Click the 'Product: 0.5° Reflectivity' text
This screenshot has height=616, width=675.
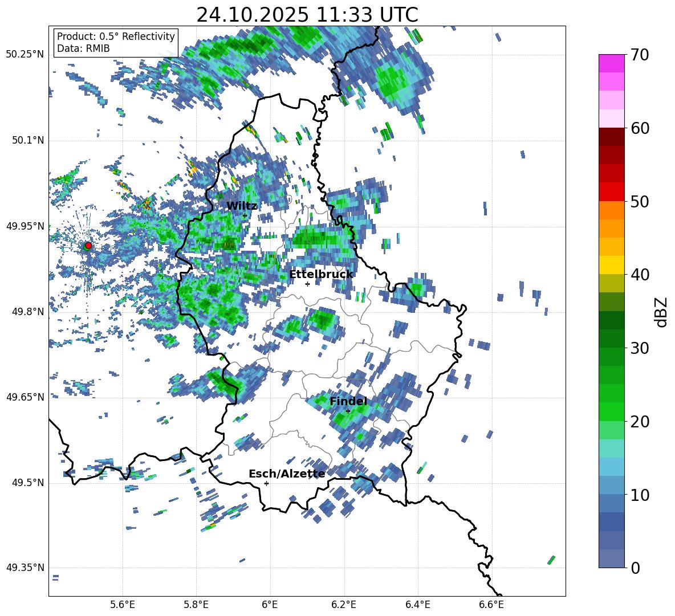[x=116, y=36]
